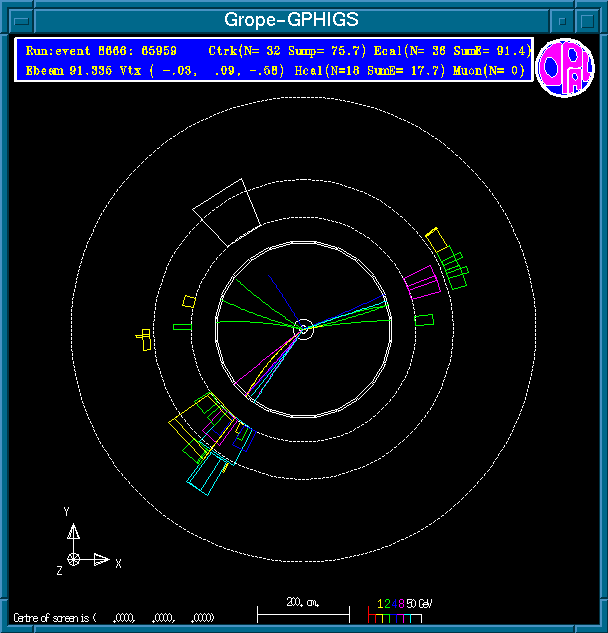Click the 200 cm scale bar
Image resolution: width=608 pixels, height=633 pixels.
(303, 610)
